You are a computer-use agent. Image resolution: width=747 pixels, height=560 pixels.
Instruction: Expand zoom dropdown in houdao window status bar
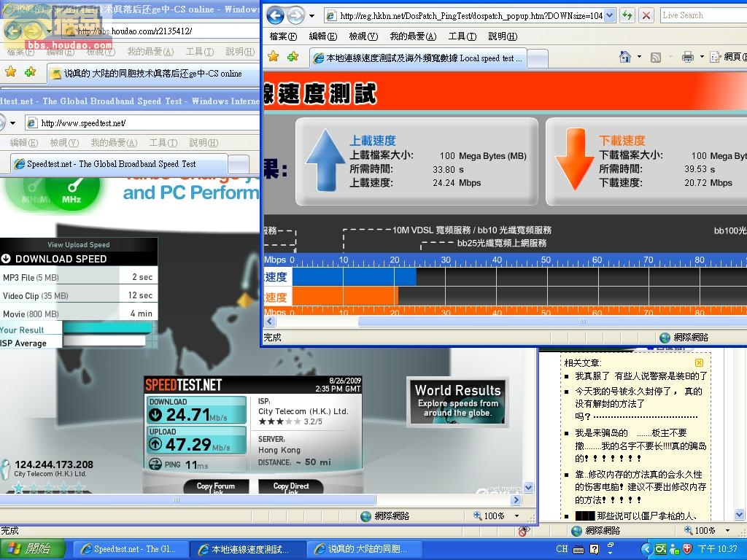(727, 531)
